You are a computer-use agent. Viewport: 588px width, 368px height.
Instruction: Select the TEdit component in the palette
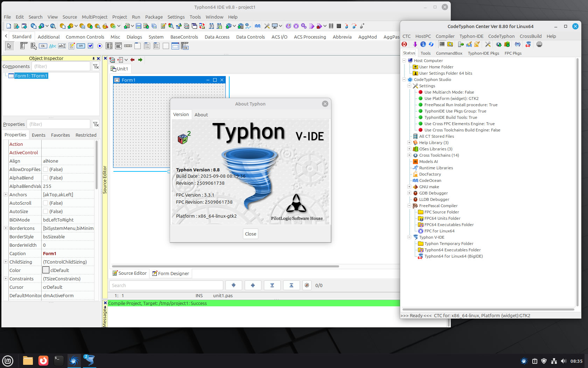coord(62,46)
